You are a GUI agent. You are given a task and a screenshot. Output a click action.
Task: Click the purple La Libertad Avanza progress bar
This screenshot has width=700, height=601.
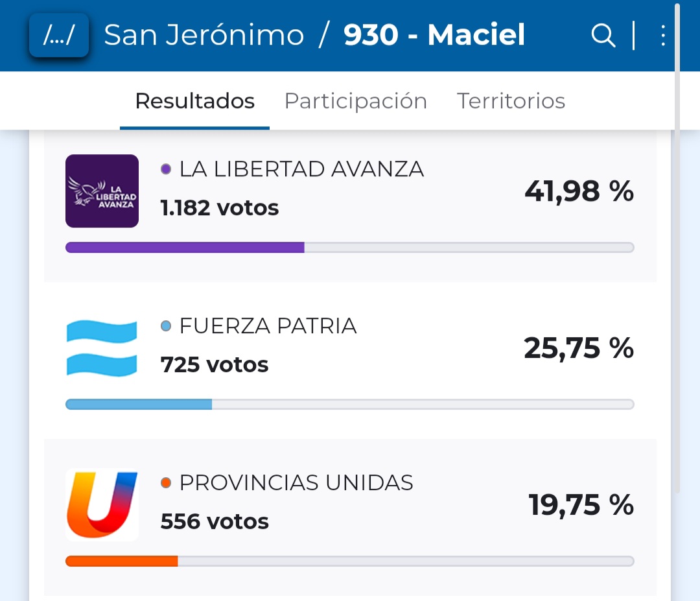coord(185,247)
